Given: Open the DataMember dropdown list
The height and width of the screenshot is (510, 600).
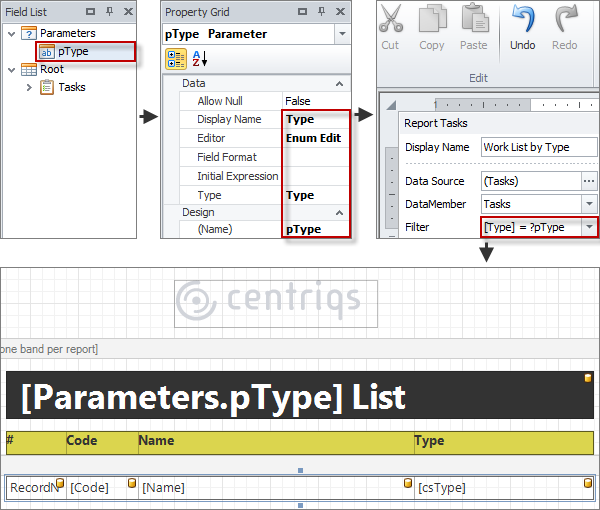Looking at the screenshot, I should (x=589, y=204).
